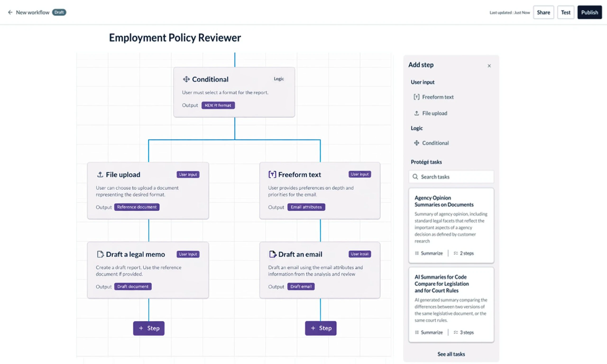Click the Draft an email document icon

273,254
